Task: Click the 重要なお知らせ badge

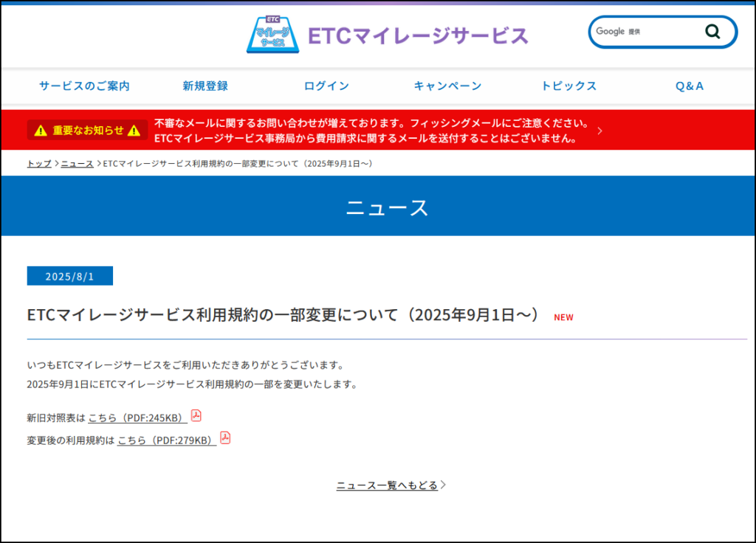Action: [x=87, y=130]
